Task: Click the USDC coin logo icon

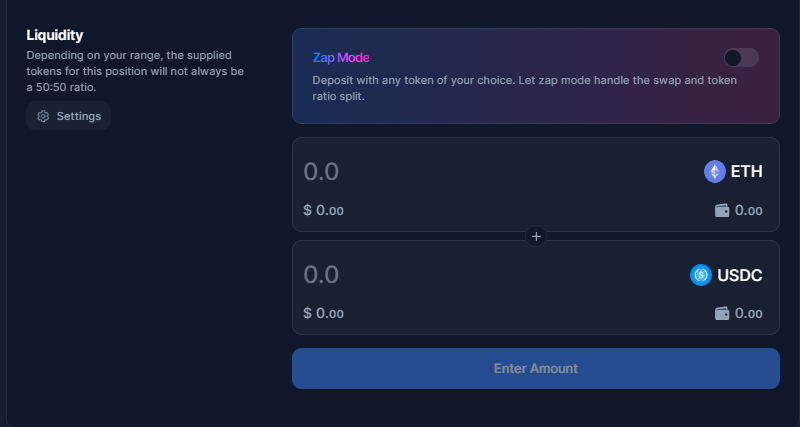Action: tap(701, 275)
